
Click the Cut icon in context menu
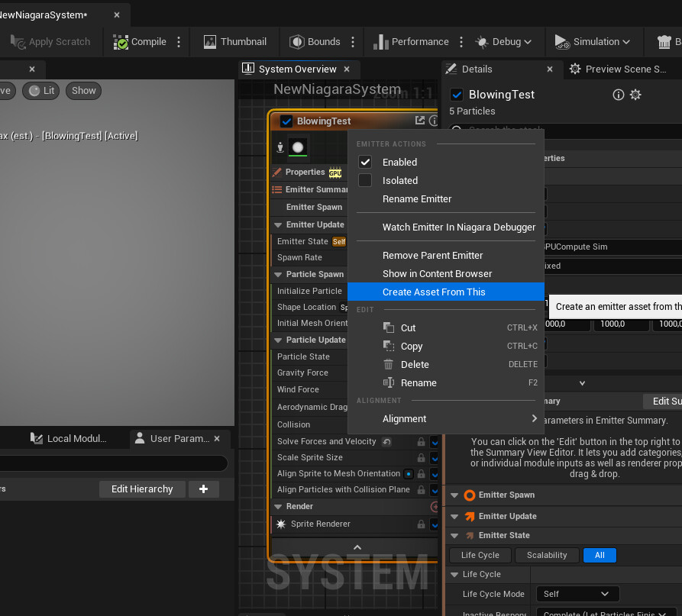click(x=389, y=327)
